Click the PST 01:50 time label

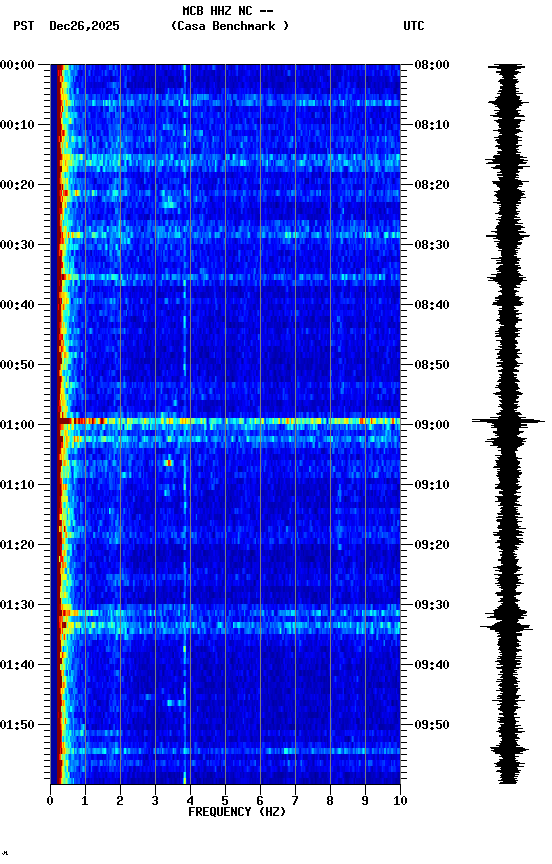[17, 725]
